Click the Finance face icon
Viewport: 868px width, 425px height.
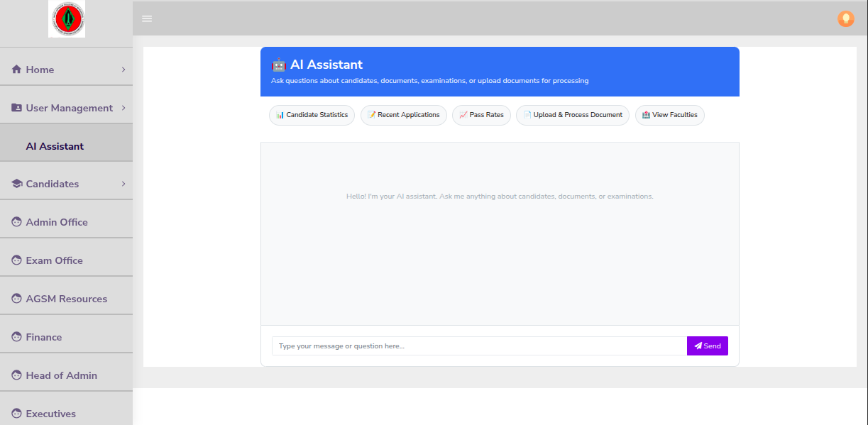tap(16, 337)
